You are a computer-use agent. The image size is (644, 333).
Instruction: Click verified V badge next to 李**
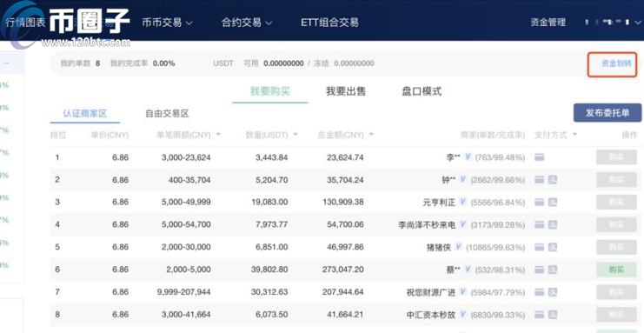point(468,157)
